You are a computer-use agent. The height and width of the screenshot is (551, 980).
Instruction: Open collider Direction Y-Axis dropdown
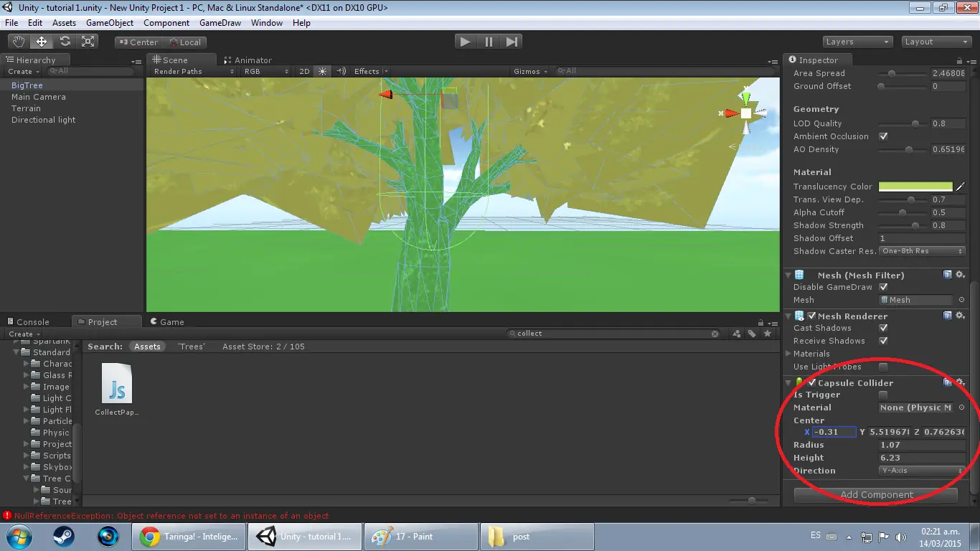coord(922,471)
